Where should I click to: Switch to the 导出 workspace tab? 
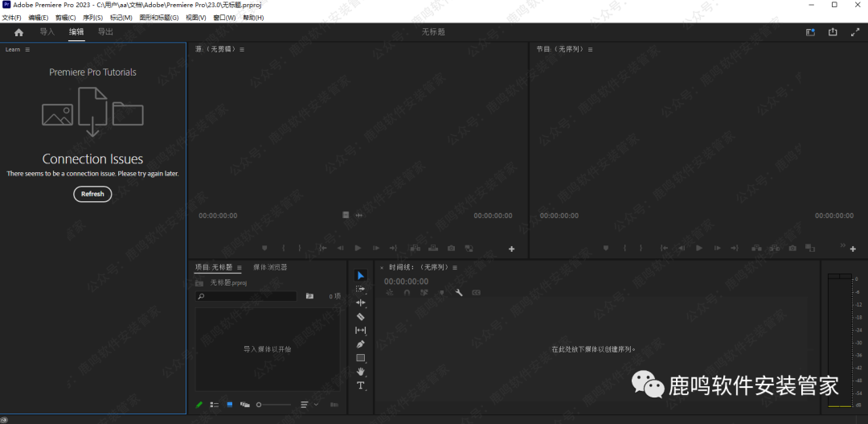click(x=105, y=31)
